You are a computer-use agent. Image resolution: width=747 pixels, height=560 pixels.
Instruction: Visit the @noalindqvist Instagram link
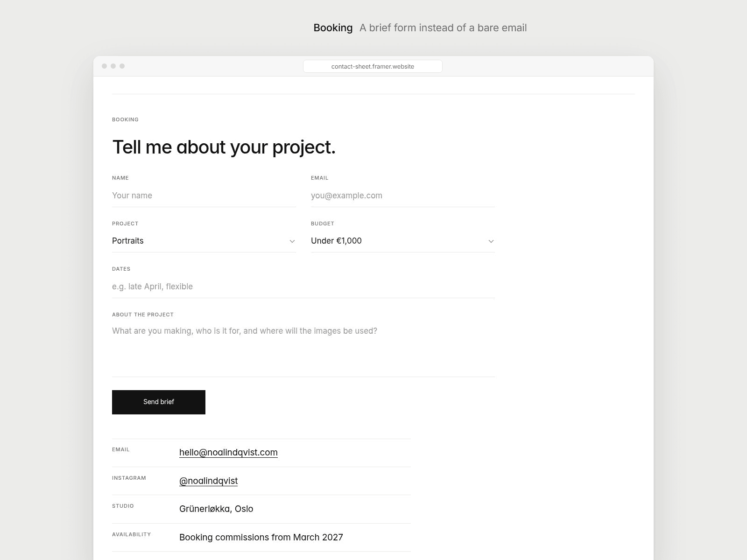(x=208, y=481)
